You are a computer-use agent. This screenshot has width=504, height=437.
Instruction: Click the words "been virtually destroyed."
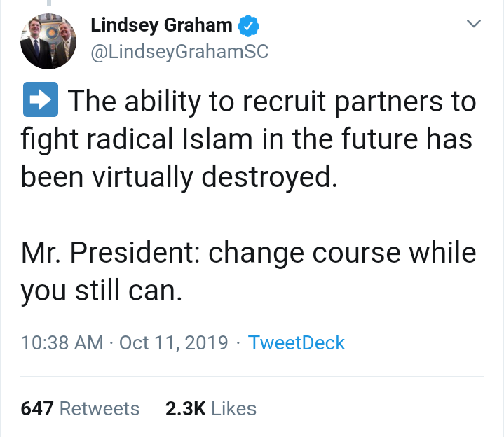tap(178, 176)
